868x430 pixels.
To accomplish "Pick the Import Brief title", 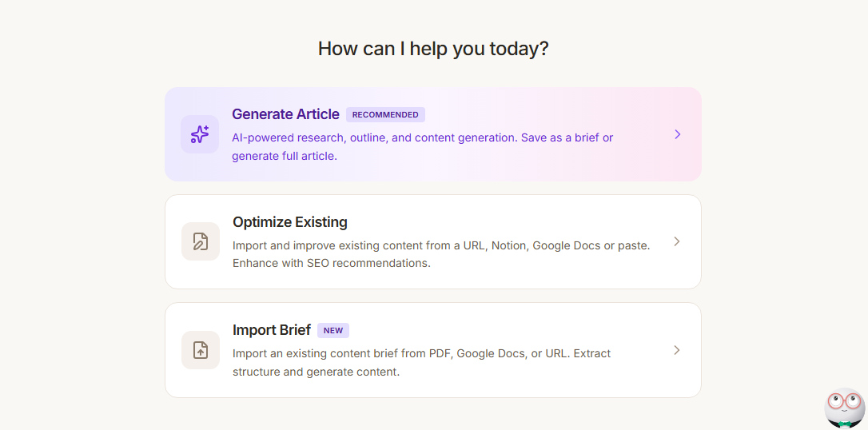I will (271, 330).
